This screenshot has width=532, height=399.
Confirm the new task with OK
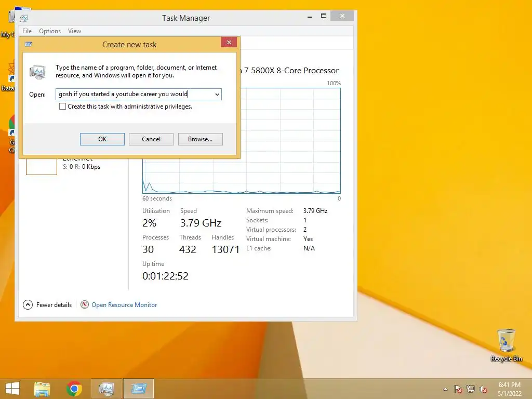click(102, 139)
